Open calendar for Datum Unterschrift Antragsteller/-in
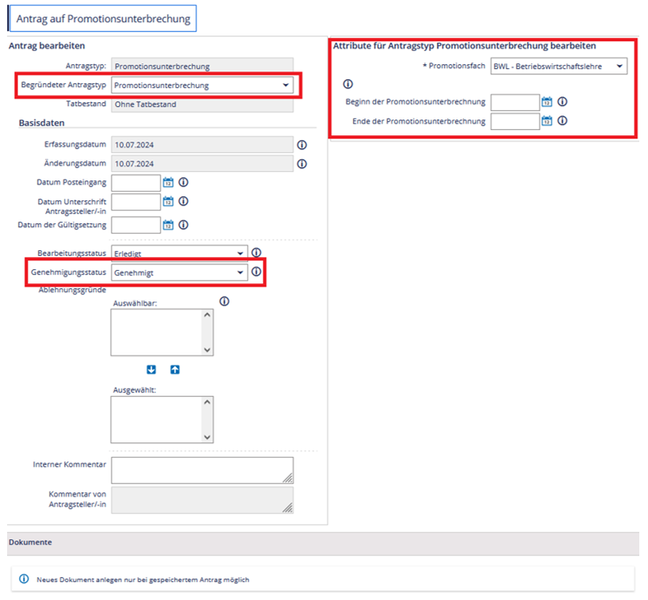This screenshot has width=648, height=600. click(169, 203)
